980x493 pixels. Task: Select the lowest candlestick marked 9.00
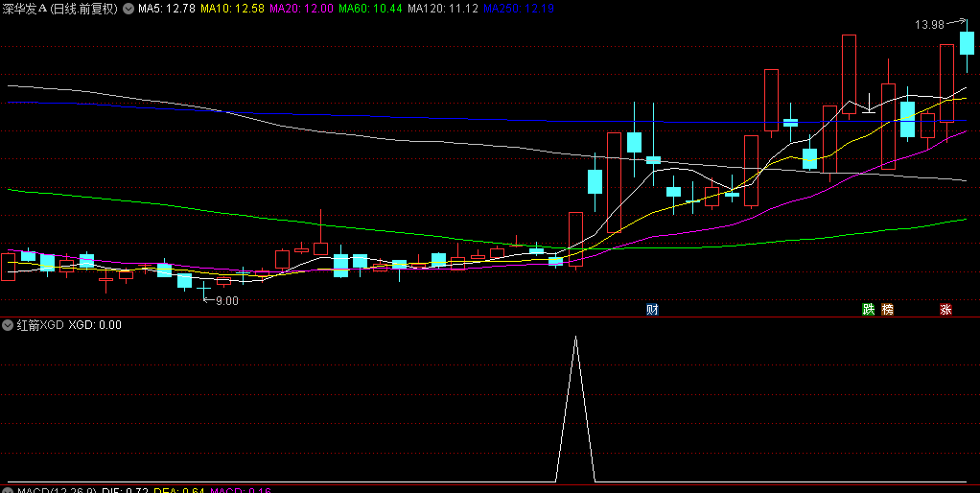point(203,290)
